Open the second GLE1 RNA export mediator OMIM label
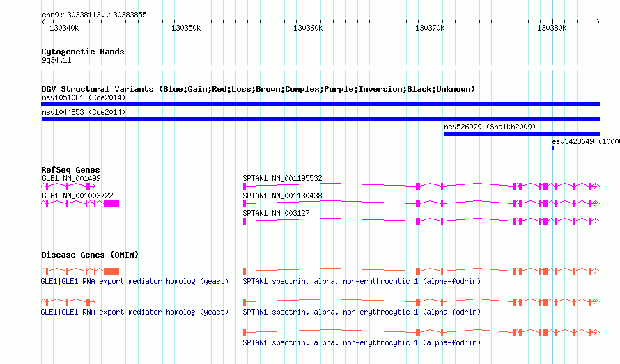 (x=135, y=312)
